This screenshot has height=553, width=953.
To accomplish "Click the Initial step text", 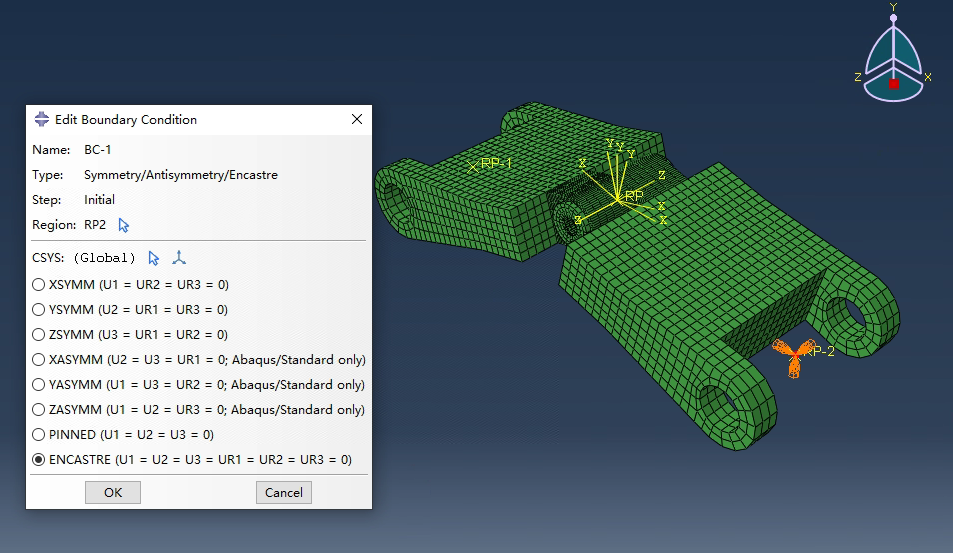I will point(99,200).
